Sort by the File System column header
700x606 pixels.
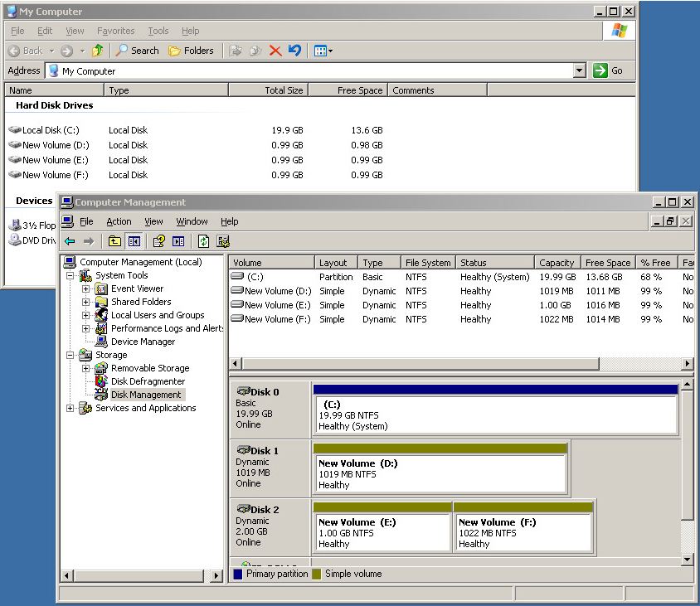coord(428,263)
